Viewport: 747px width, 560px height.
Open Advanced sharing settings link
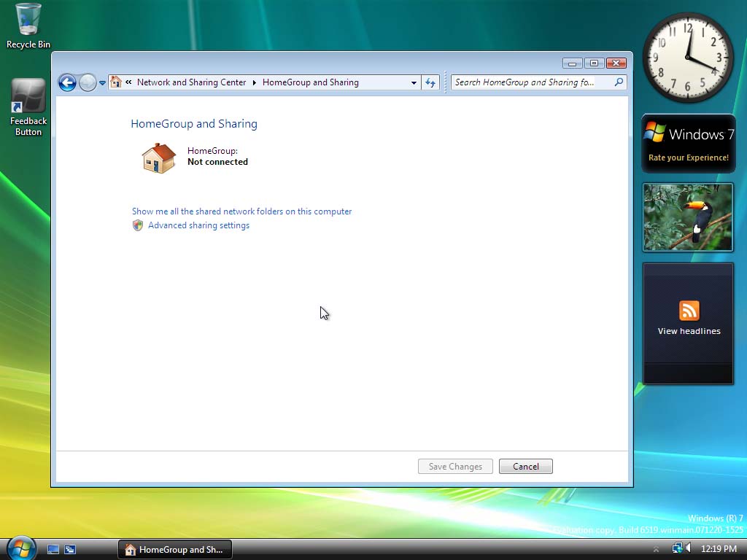[x=198, y=225]
